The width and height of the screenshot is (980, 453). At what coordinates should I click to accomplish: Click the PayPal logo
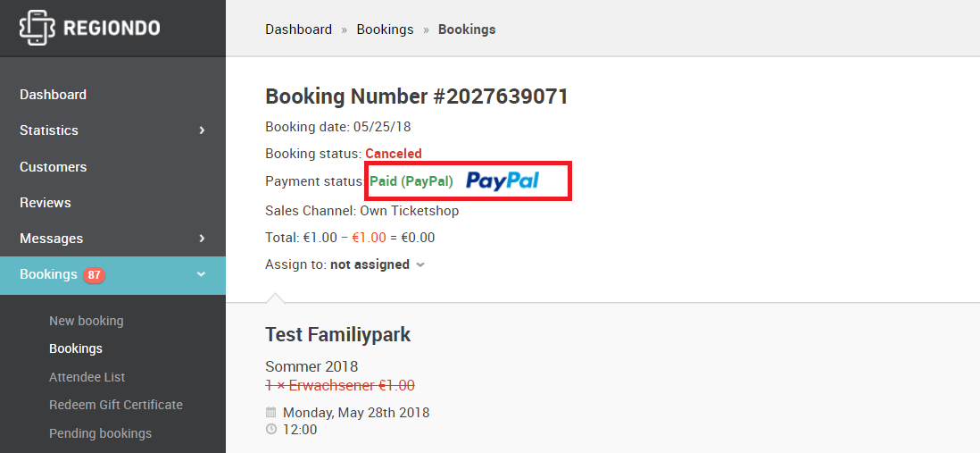click(x=502, y=181)
